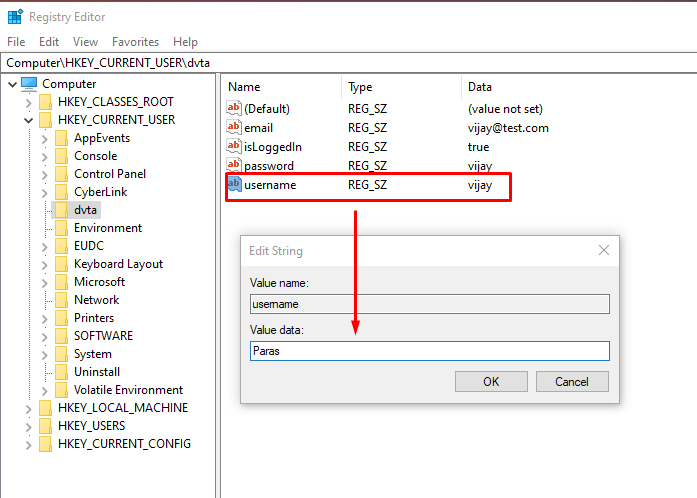The width and height of the screenshot is (697, 498).
Task: Open the Edit menu
Action: pos(49,42)
